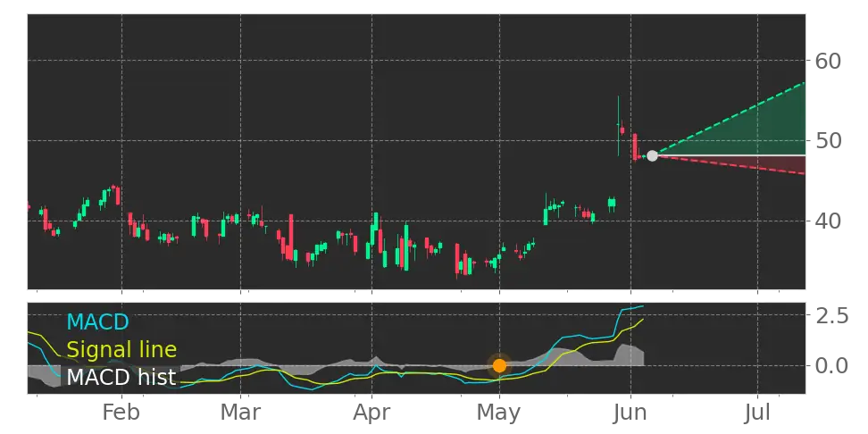Select the MACD hist legend label
Image resolution: width=868 pixels, height=434 pixels.
121,378
